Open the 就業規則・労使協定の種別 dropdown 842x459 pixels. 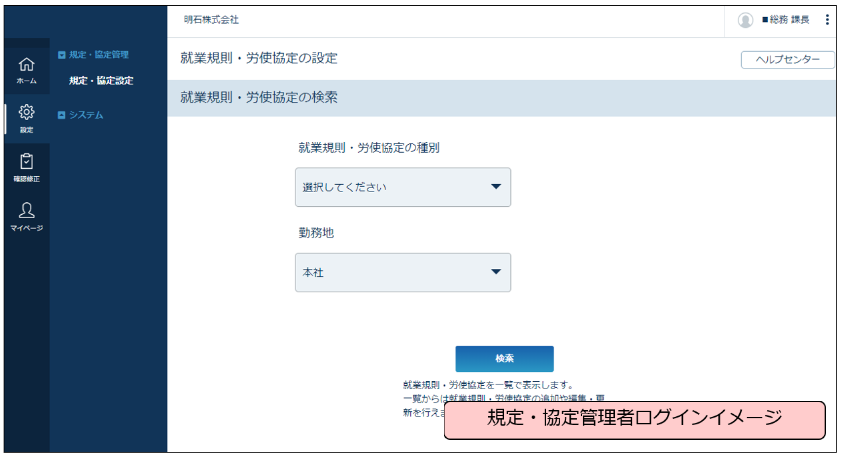[x=403, y=187]
